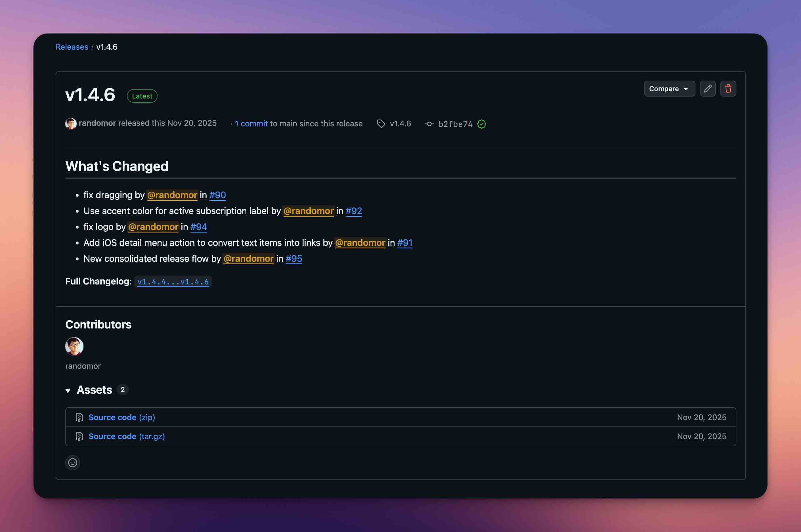Screen dimensions: 801x532
Task: Click the 1 commit to main link
Action: point(251,123)
